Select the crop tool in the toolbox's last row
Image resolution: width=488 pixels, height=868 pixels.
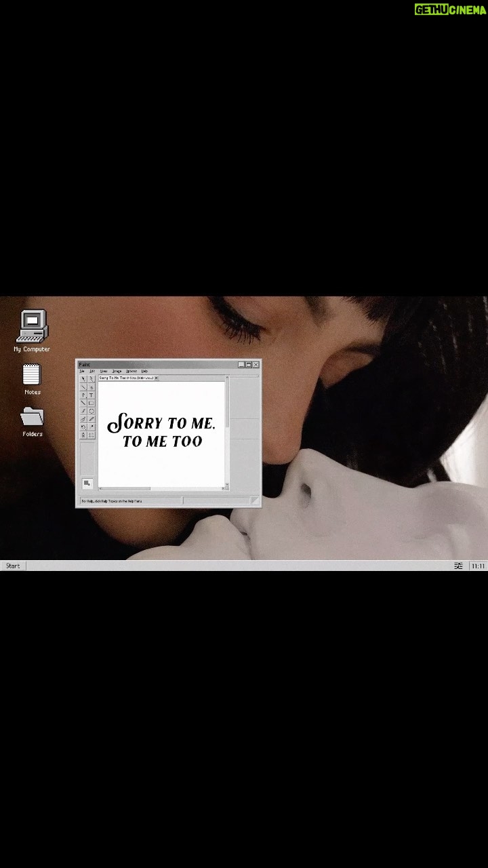coord(91,435)
